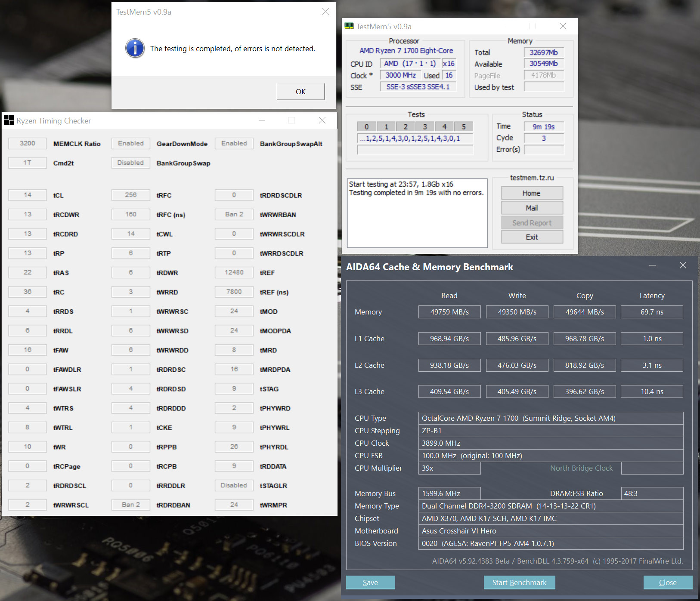Image resolution: width=700 pixels, height=601 pixels.
Task: Click the button labeled Close in AIDA64
Action: coord(668,583)
